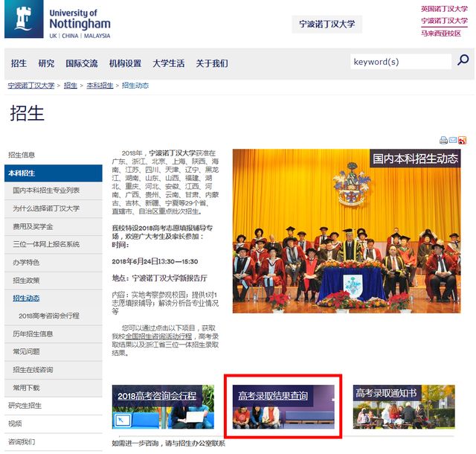Open the 高考录取通知书 banner
Image resolution: width=476 pixels, height=454 pixels.
404,406
